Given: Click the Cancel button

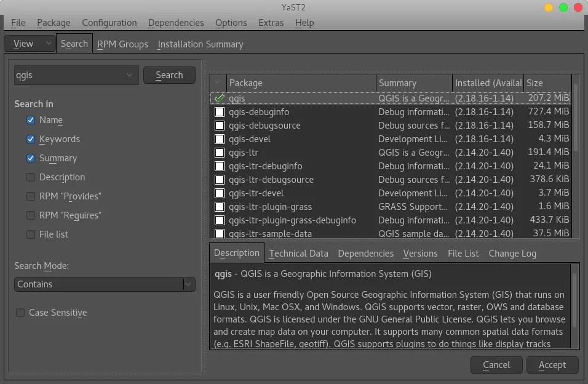Looking at the screenshot, I should (496, 365).
